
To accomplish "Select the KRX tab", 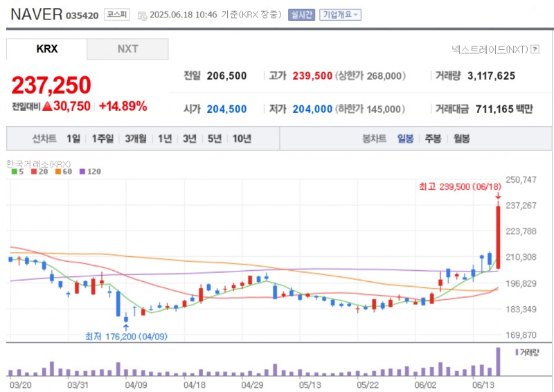I will 46,48.
